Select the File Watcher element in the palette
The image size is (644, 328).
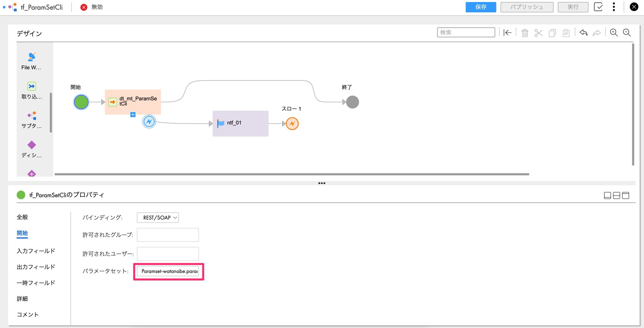[31, 60]
